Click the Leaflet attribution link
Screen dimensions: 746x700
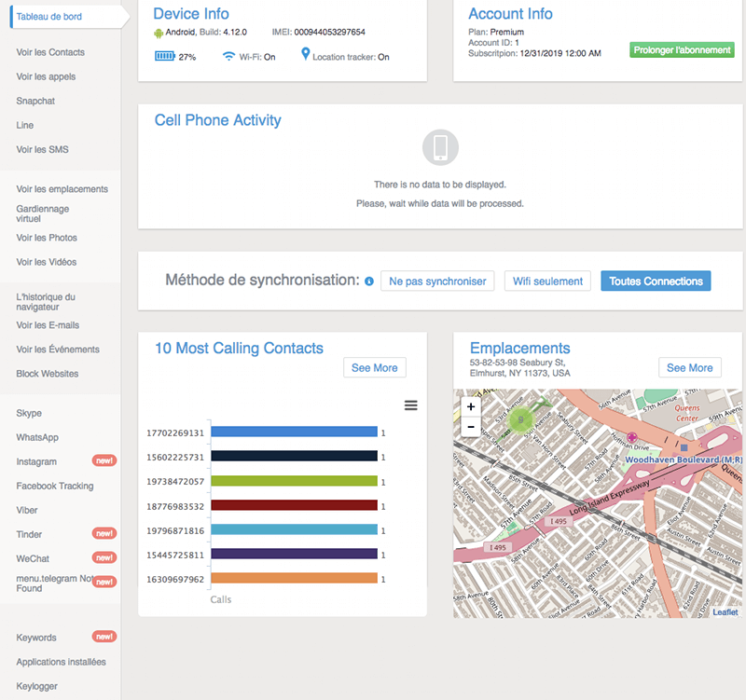725,612
